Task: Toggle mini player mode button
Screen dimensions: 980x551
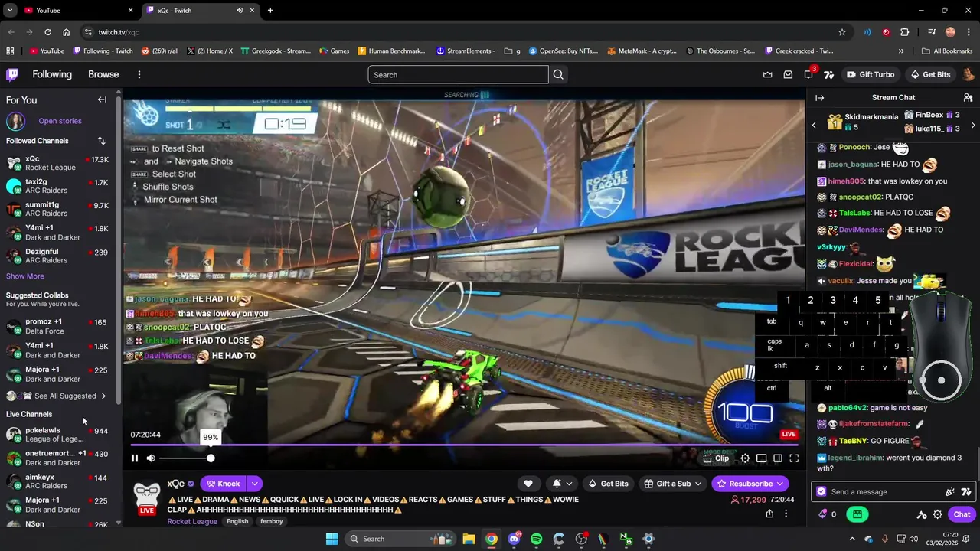Action: click(762, 458)
